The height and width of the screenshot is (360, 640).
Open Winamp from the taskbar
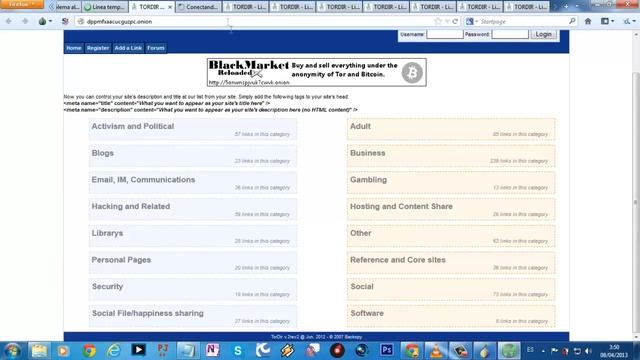pos(288,351)
